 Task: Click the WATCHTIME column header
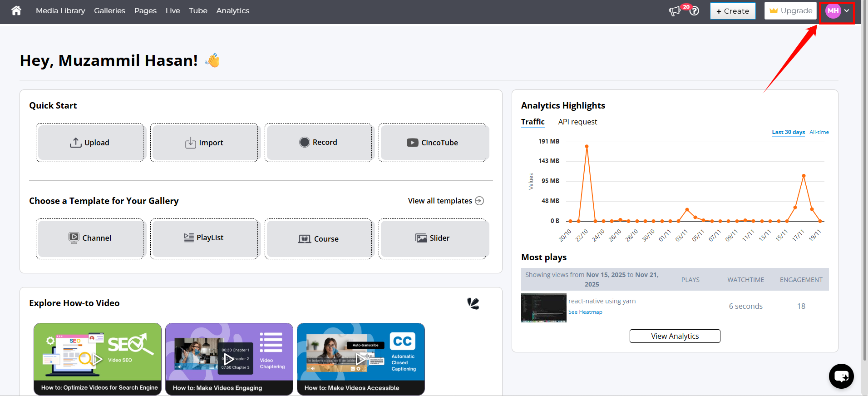pos(746,280)
